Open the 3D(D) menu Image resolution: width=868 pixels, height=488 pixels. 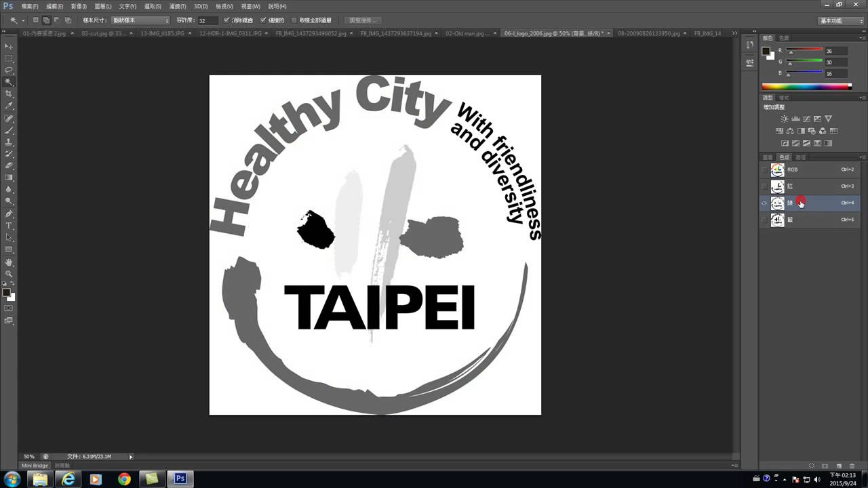201,6
